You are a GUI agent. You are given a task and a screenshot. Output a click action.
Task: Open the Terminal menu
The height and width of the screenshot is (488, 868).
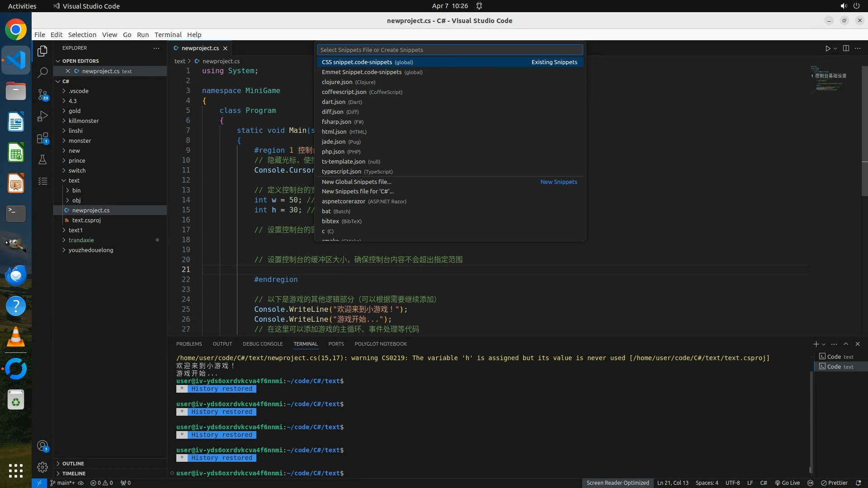pyautogui.click(x=168, y=34)
